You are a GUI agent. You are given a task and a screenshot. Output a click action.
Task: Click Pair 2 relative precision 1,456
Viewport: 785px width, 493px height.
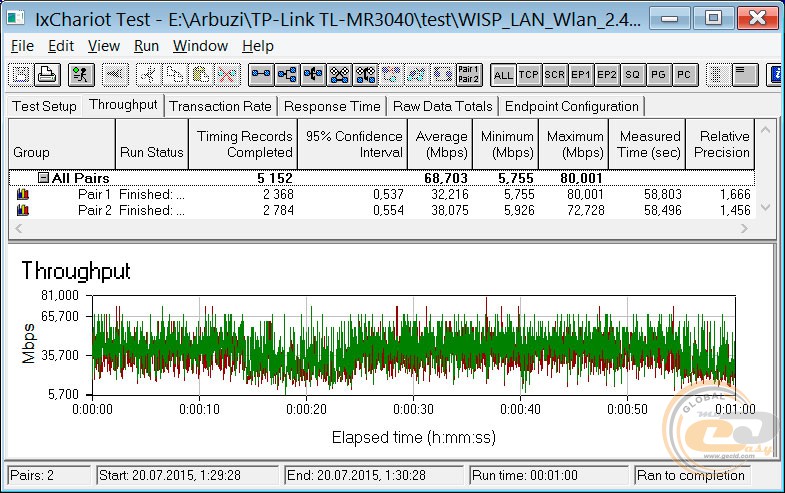735,210
